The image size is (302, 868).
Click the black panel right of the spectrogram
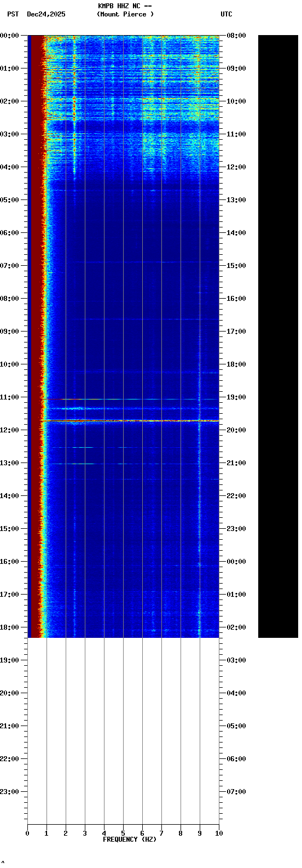(x=278, y=336)
